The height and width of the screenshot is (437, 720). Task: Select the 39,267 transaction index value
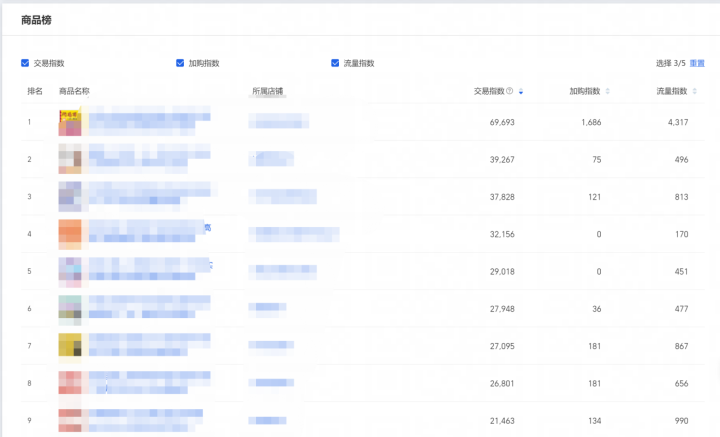coord(502,160)
